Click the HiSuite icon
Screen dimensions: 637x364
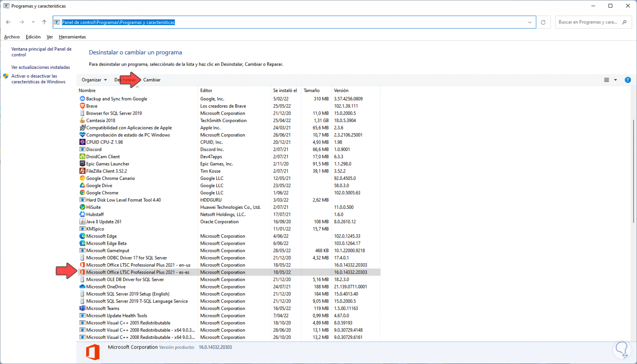[82, 207]
